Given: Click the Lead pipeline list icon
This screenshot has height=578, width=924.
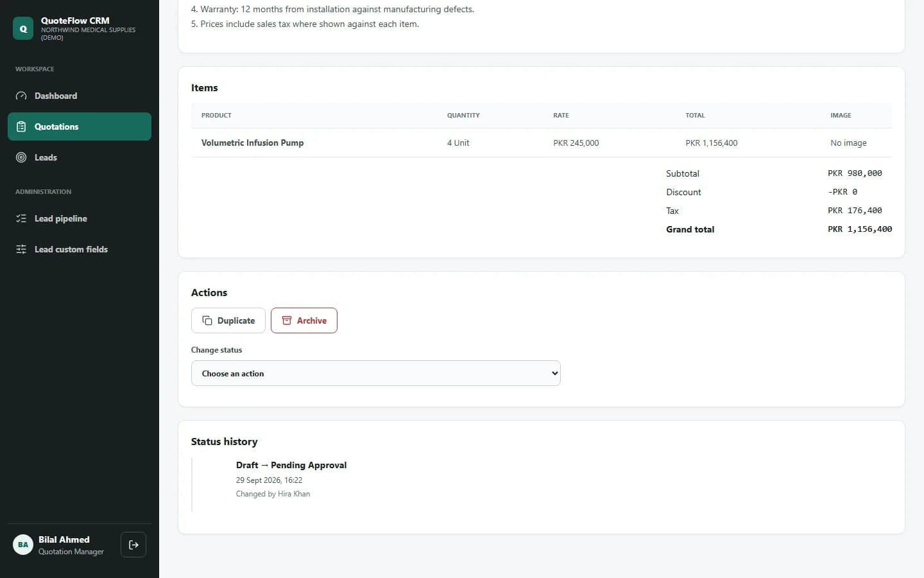Looking at the screenshot, I should [21, 218].
